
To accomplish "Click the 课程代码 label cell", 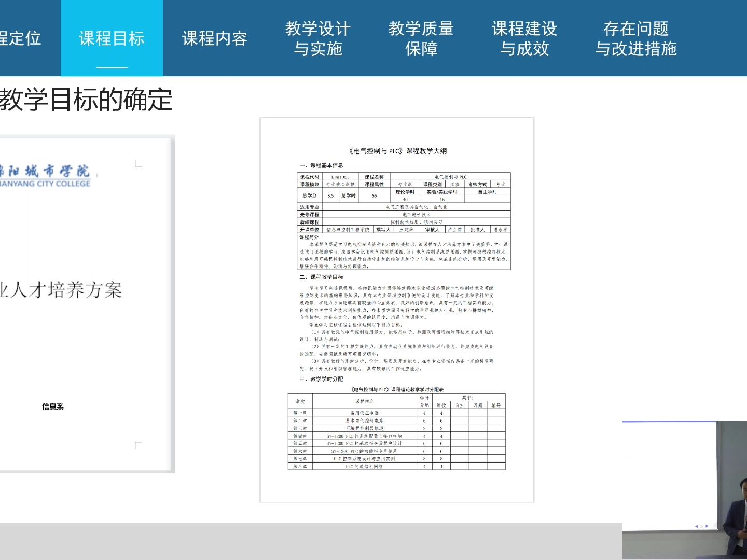I will point(310,177).
